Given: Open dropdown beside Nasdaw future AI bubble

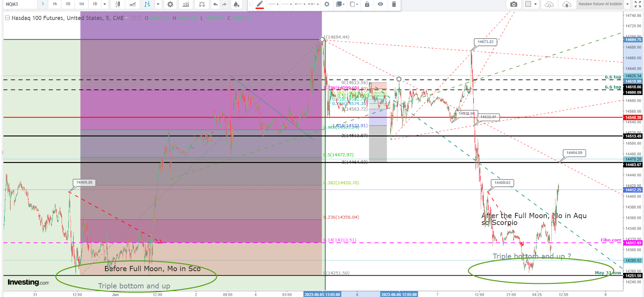Looking at the screenshot, I should (x=627, y=4).
